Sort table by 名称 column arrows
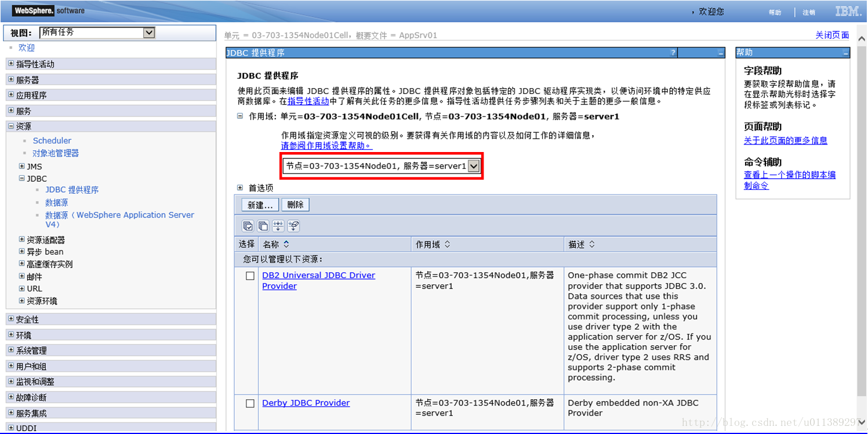The width and height of the screenshot is (868, 434). (x=286, y=244)
